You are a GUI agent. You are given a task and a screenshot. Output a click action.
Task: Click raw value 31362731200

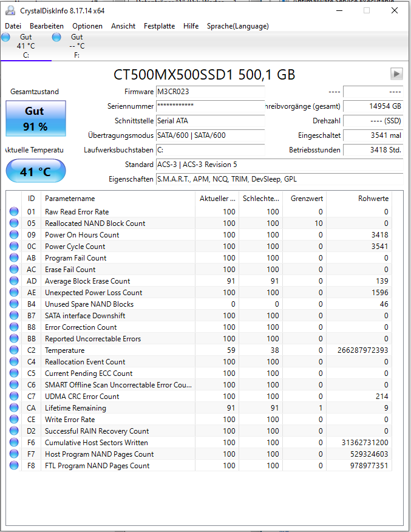point(365,443)
